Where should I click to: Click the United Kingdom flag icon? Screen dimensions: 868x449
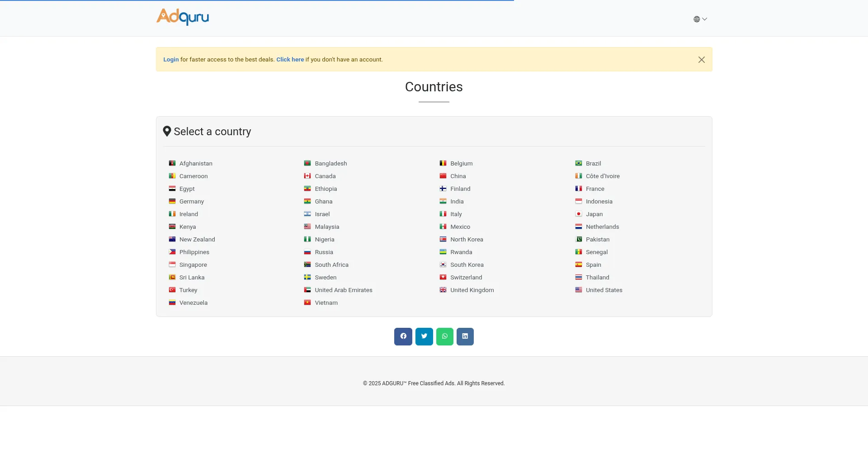pos(443,290)
